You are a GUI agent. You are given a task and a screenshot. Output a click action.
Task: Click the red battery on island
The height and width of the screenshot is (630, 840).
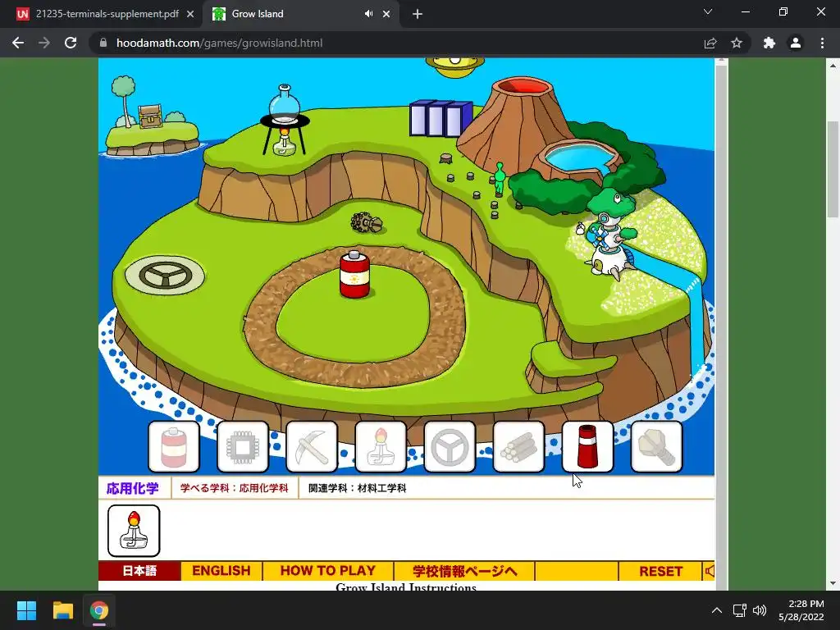pyautogui.click(x=354, y=274)
